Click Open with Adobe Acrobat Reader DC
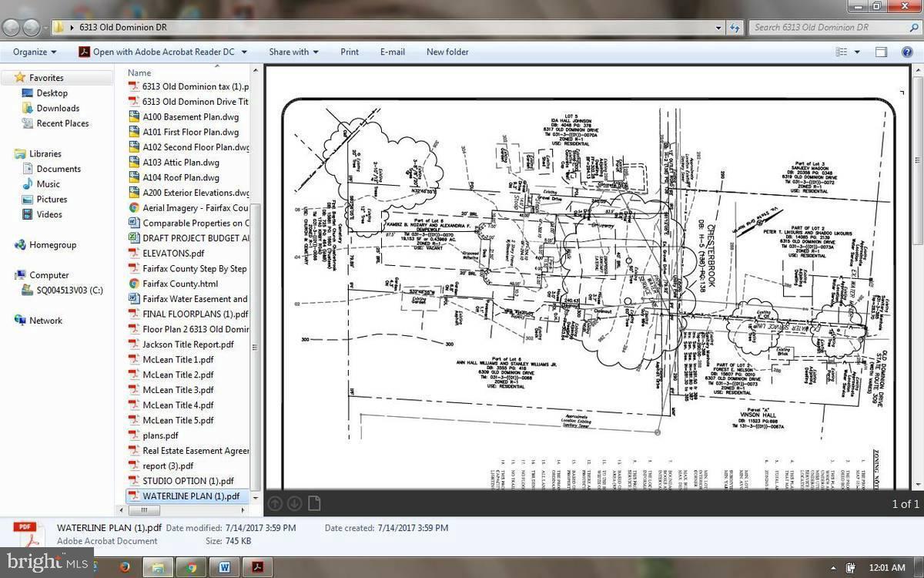 (x=156, y=52)
